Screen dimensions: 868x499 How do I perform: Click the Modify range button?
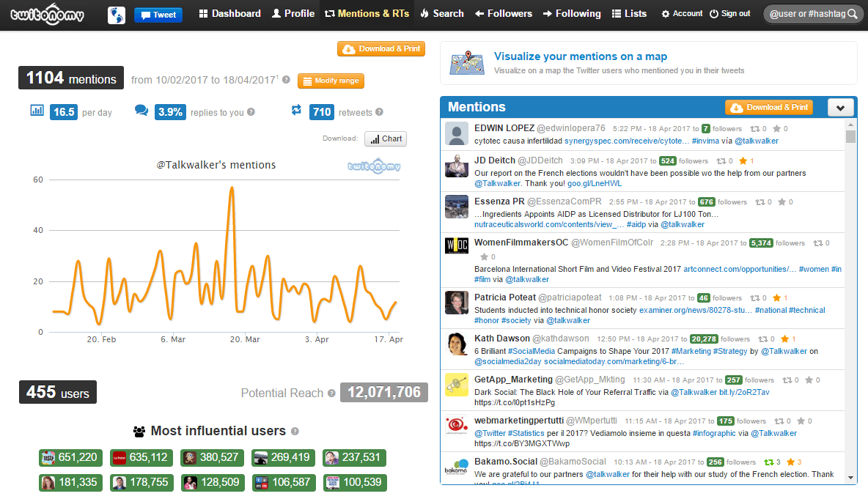[331, 81]
